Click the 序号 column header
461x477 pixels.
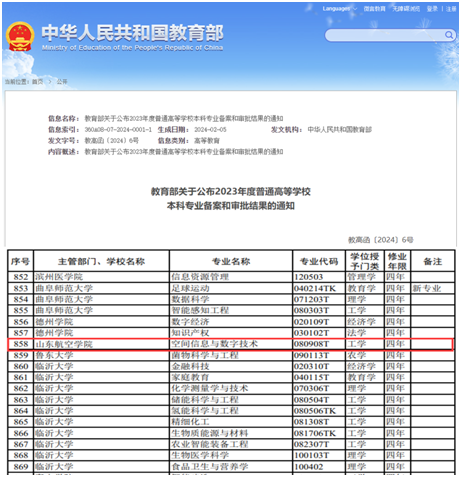(20, 261)
